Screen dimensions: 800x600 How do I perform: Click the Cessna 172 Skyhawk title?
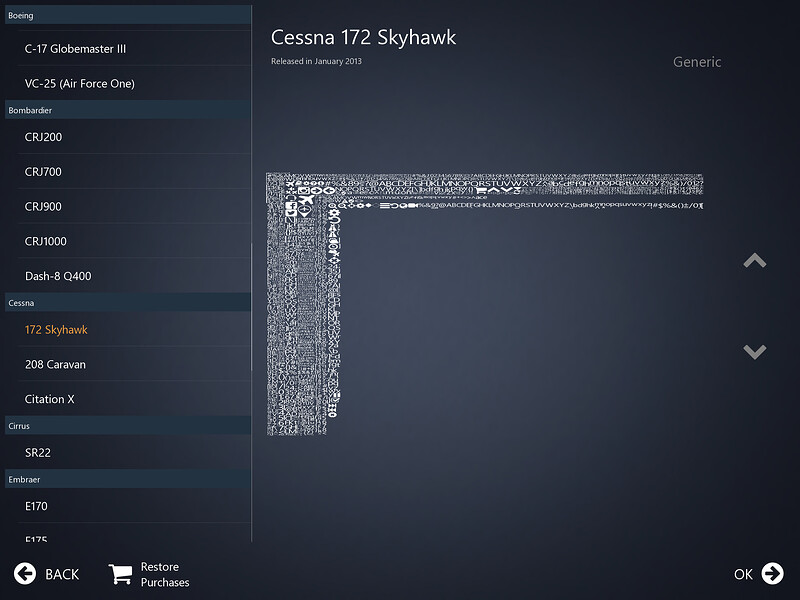click(363, 37)
